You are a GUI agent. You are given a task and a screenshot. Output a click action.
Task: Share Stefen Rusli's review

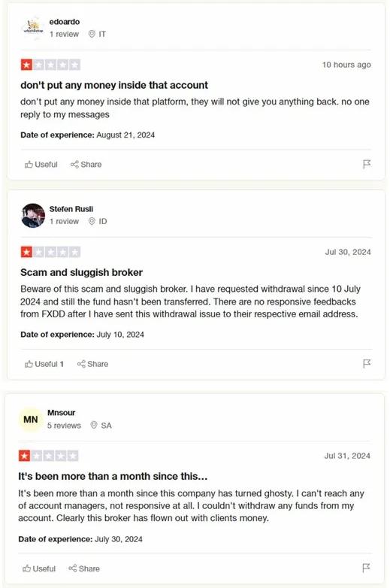coord(92,364)
